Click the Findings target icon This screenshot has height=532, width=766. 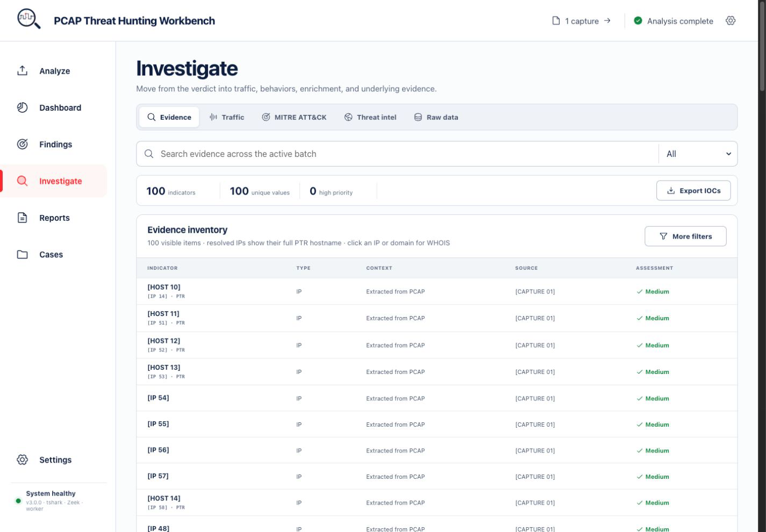point(22,144)
